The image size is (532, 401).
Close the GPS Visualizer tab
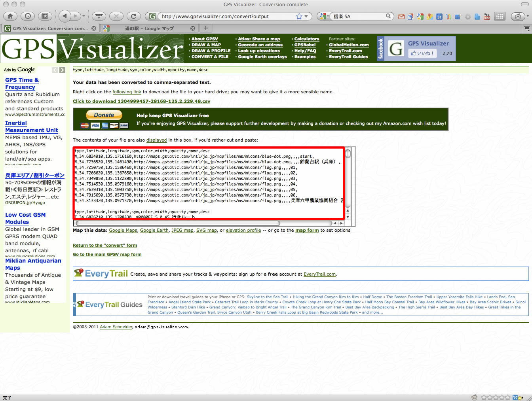pyautogui.click(x=94, y=28)
